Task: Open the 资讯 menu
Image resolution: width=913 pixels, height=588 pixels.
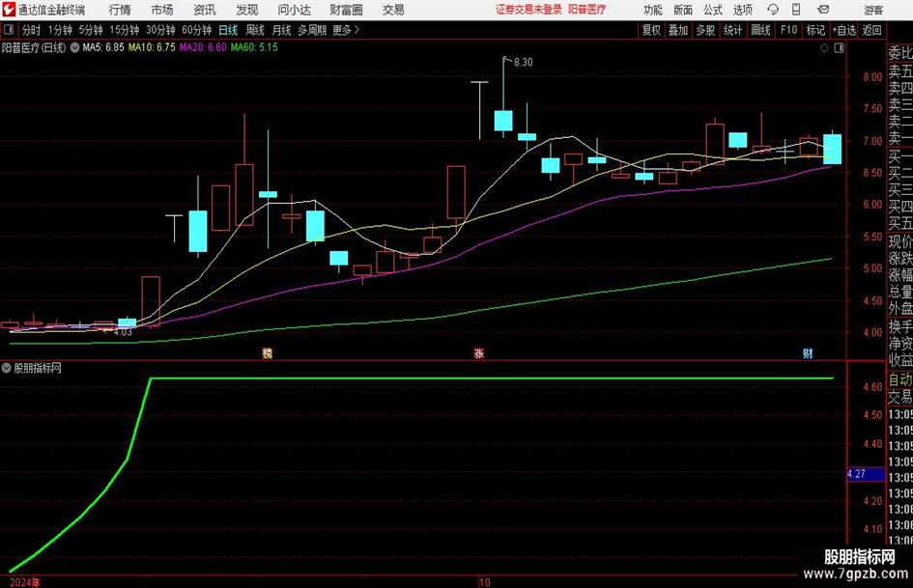Action: pyautogui.click(x=205, y=10)
